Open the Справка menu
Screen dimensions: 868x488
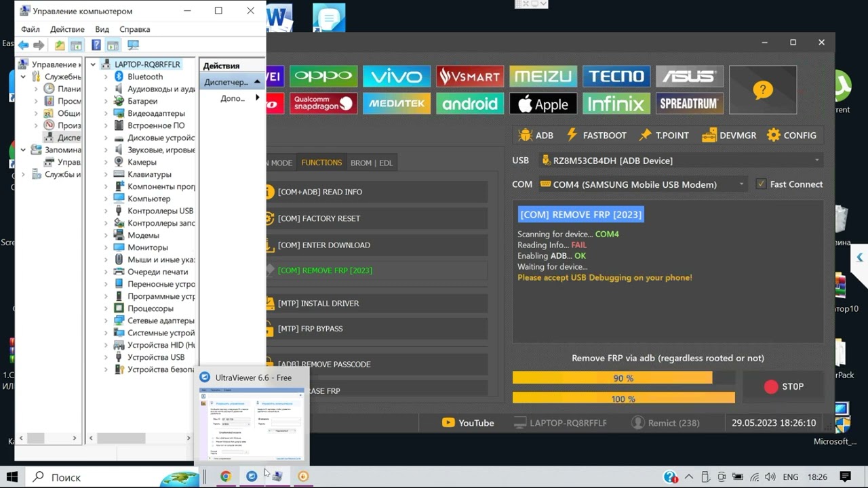134,29
